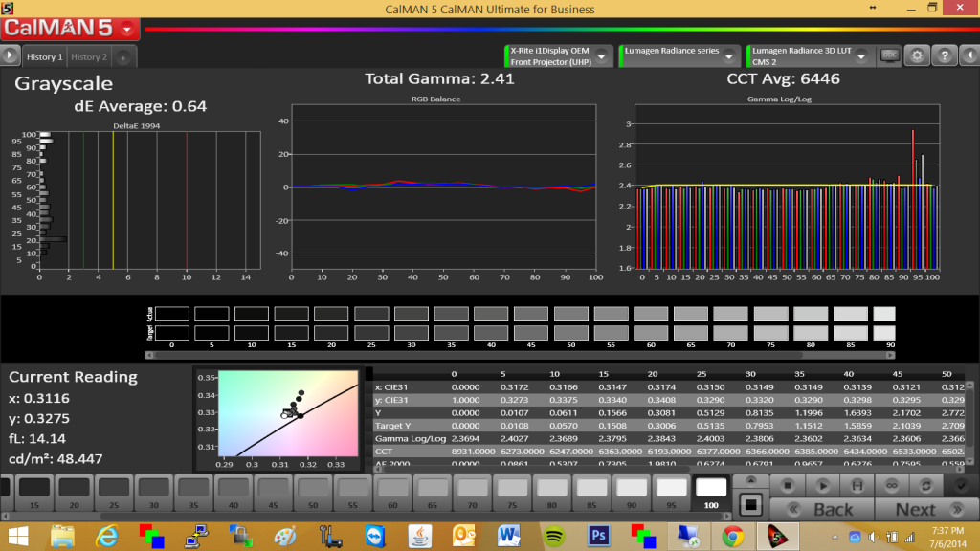Click the black pattern square button

tap(750, 504)
